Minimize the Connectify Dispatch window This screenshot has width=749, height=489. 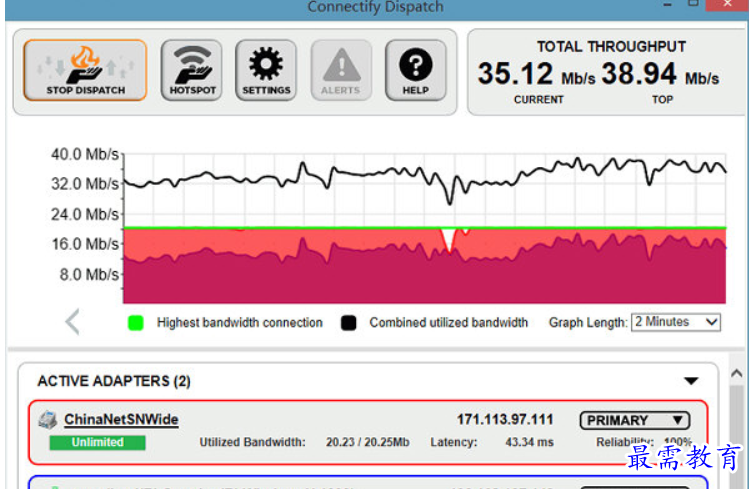click(x=668, y=4)
